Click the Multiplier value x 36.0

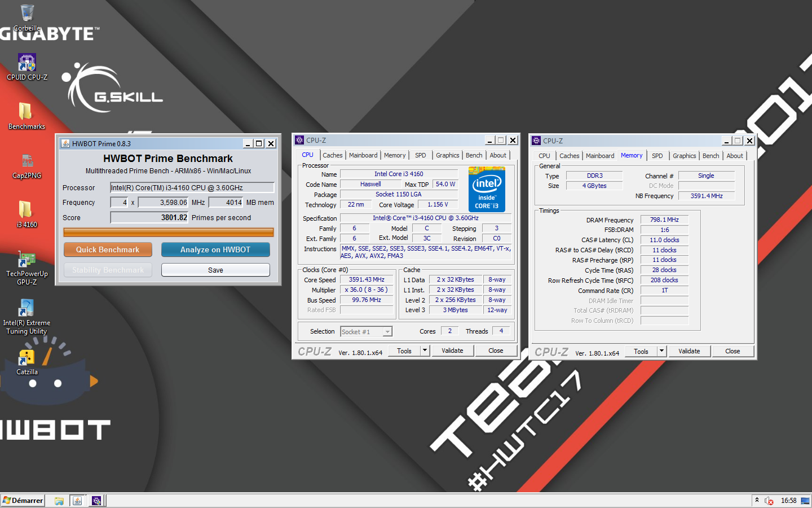(367, 290)
